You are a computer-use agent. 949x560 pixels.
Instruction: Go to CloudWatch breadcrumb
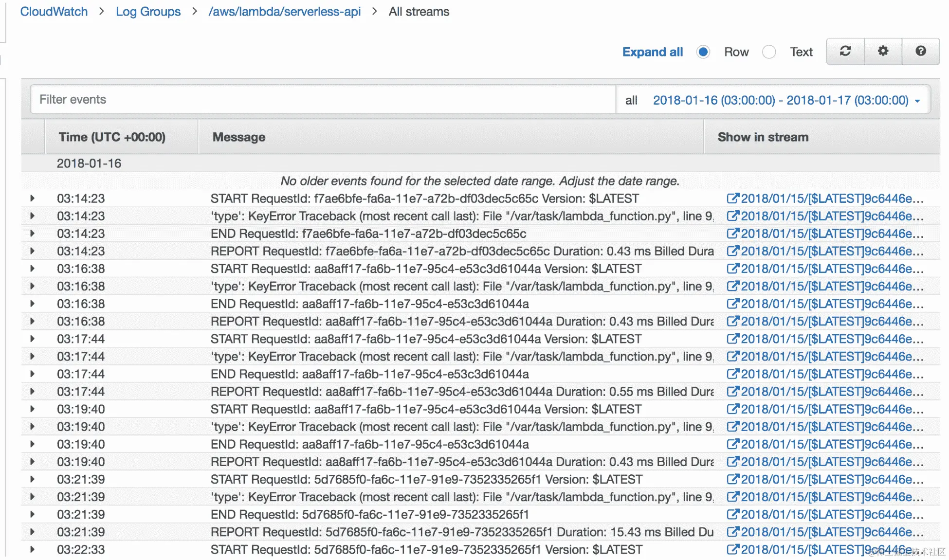(x=54, y=12)
